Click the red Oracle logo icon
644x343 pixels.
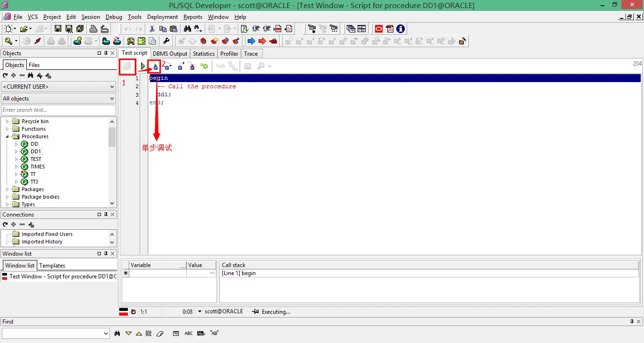click(378, 29)
